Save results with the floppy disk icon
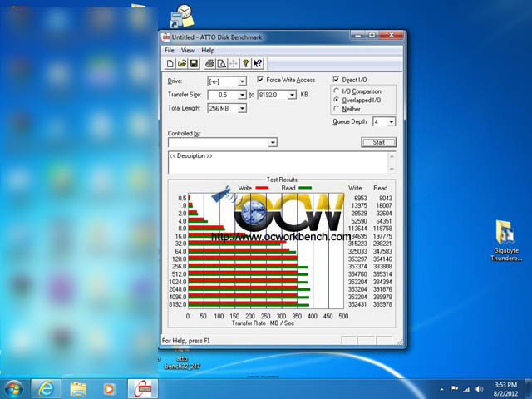 [x=194, y=63]
